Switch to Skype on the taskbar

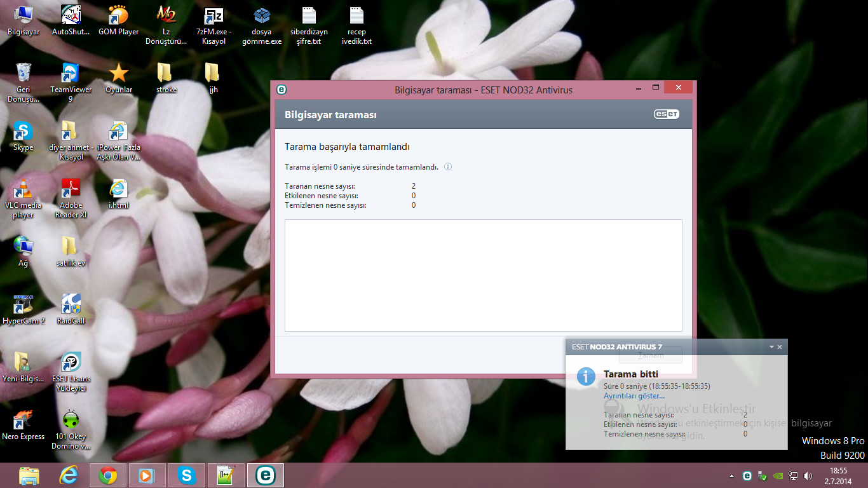(x=186, y=475)
